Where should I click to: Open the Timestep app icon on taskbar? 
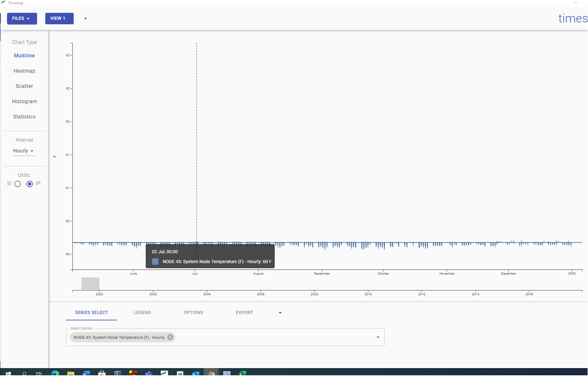[164, 374]
